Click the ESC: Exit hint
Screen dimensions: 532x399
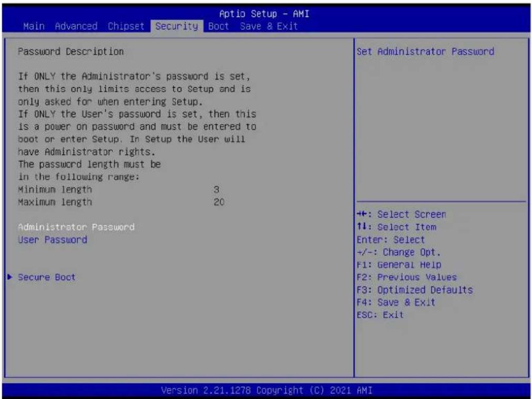click(381, 314)
